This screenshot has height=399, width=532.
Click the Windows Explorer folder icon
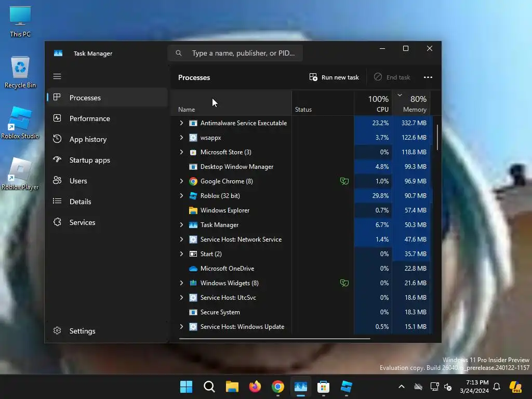pyautogui.click(x=193, y=210)
